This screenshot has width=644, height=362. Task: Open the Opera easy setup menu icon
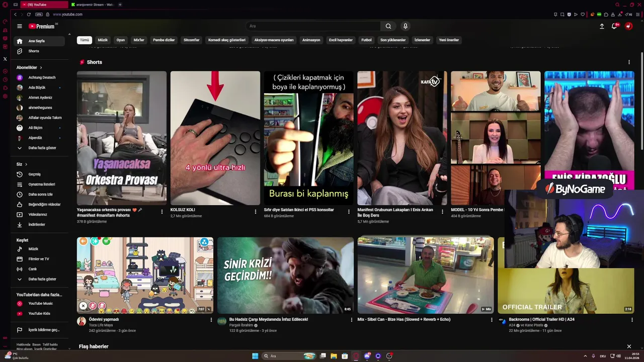(638, 15)
